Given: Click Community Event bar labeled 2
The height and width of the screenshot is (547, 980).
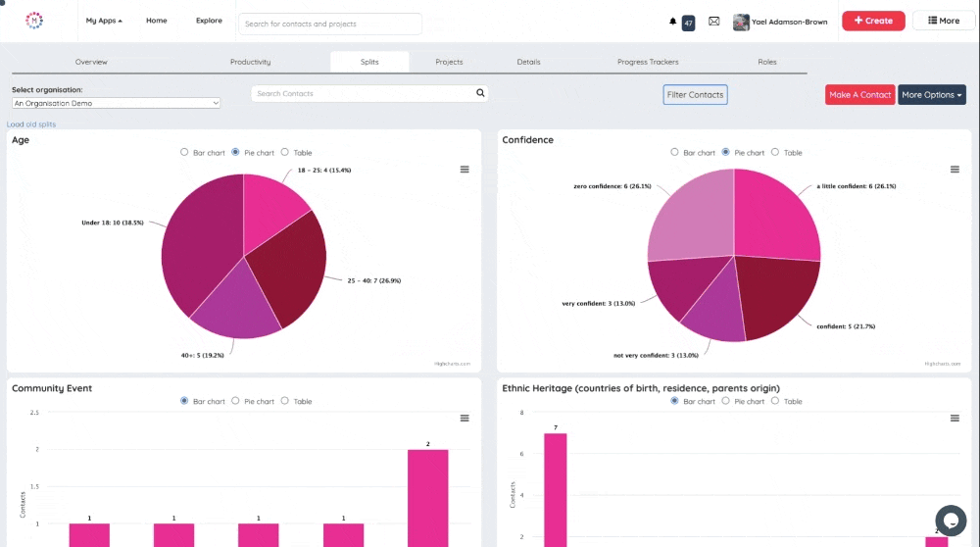Looking at the screenshot, I should pyautogui.click(x=428, y=498).
